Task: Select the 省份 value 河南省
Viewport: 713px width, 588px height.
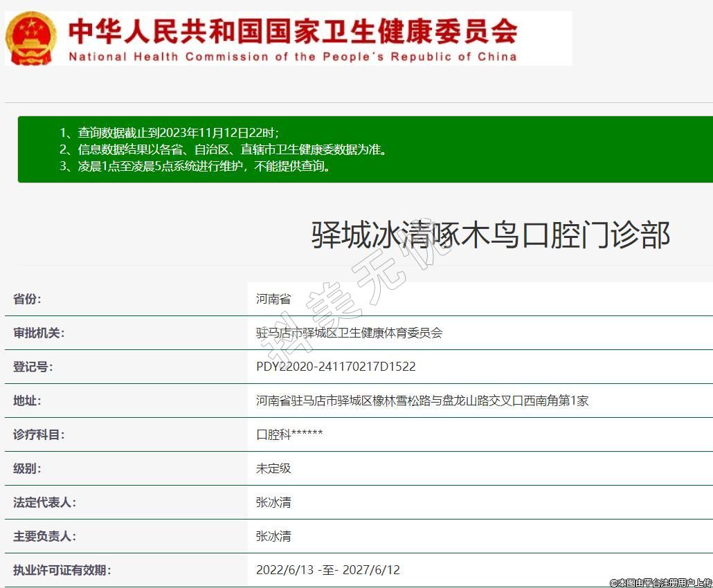Action: (273, 300)
